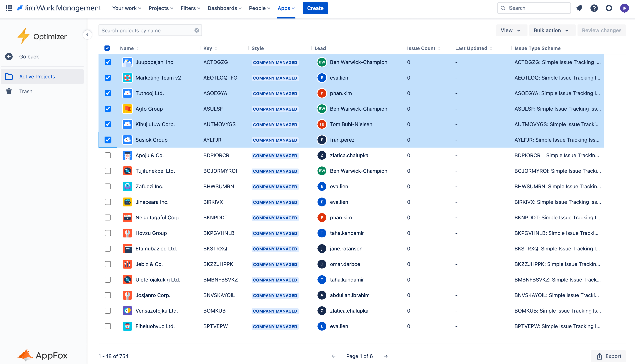635x364 pixels.
Task: Open the app switcher grid icon
Action: (x=9, y=8)
